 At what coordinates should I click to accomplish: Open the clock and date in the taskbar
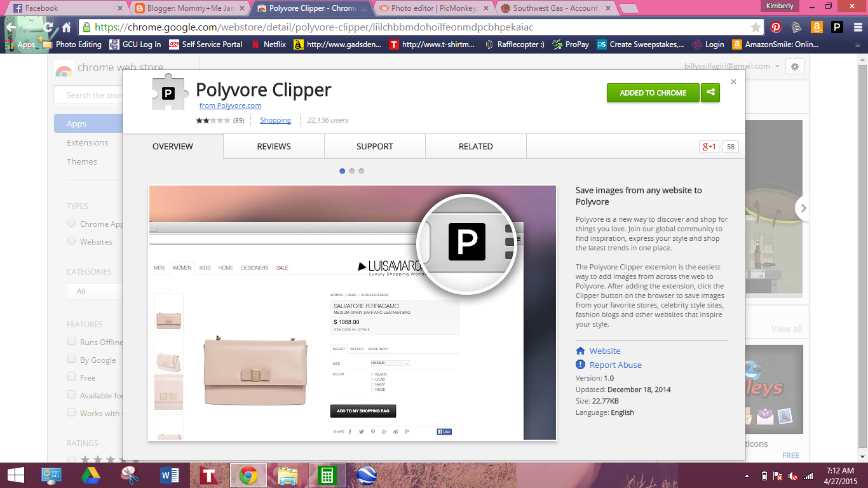839,476
